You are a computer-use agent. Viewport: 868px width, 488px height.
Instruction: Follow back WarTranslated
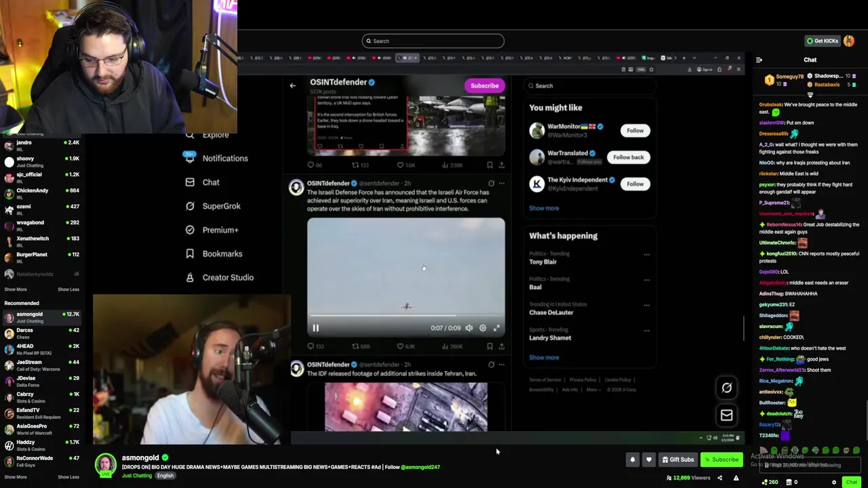[628, 157]
